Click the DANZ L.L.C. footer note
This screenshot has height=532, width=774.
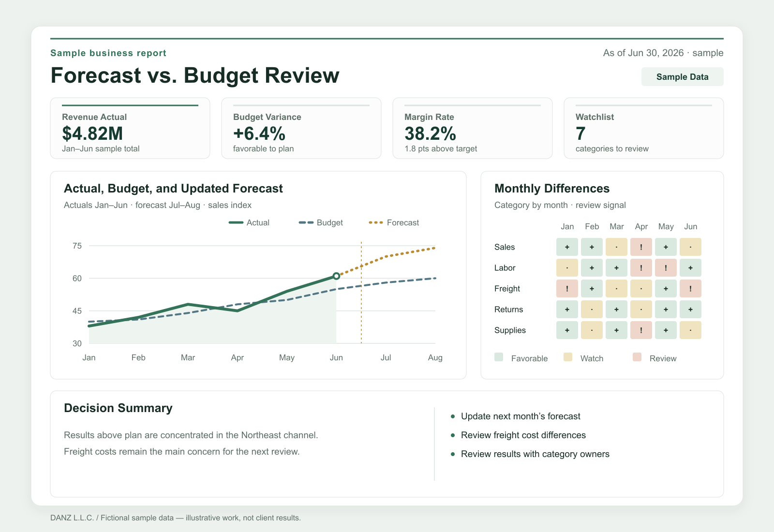(176, 517)
